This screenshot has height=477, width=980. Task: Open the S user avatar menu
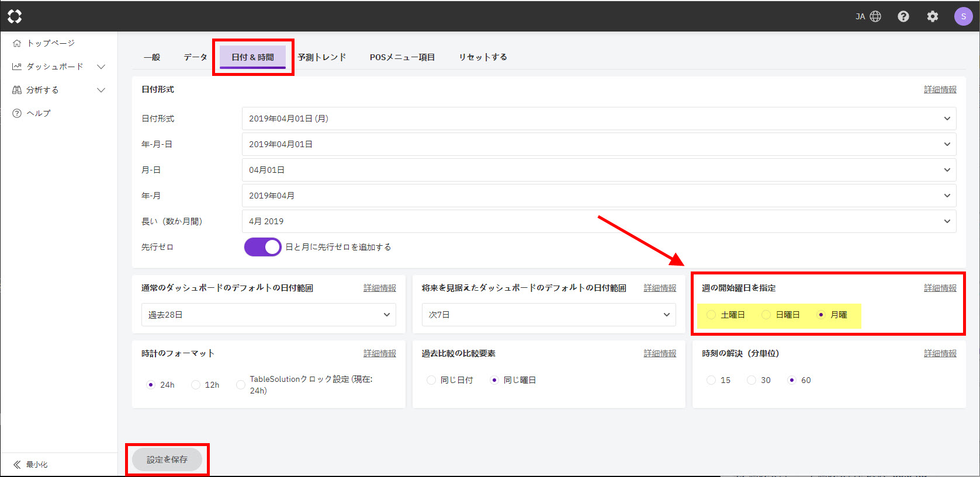click(963, 16)
